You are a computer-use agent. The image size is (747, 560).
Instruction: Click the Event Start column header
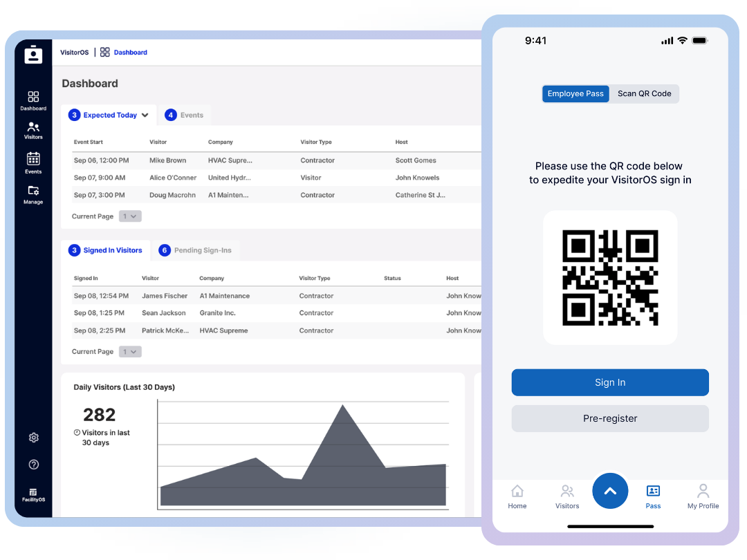88,142
